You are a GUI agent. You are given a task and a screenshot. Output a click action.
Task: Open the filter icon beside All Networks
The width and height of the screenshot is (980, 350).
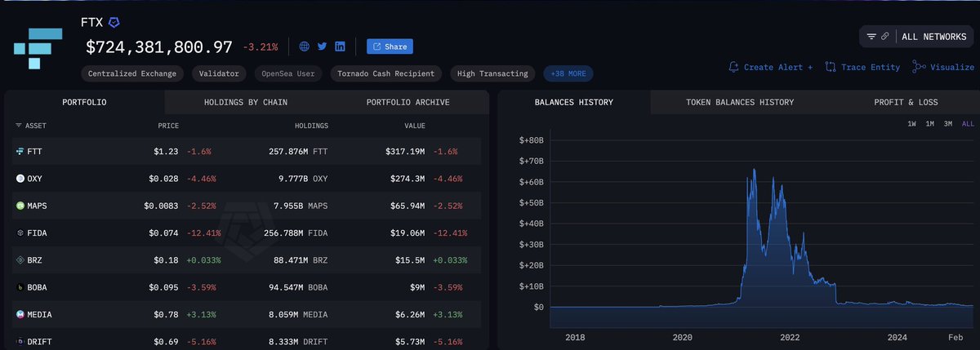[x=871, y=37]
